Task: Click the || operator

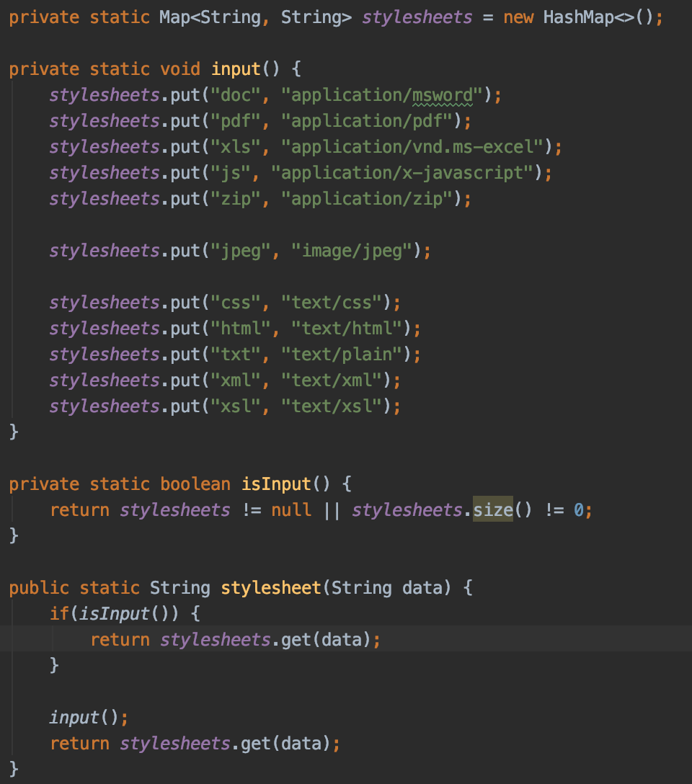Action: point(332,510)
